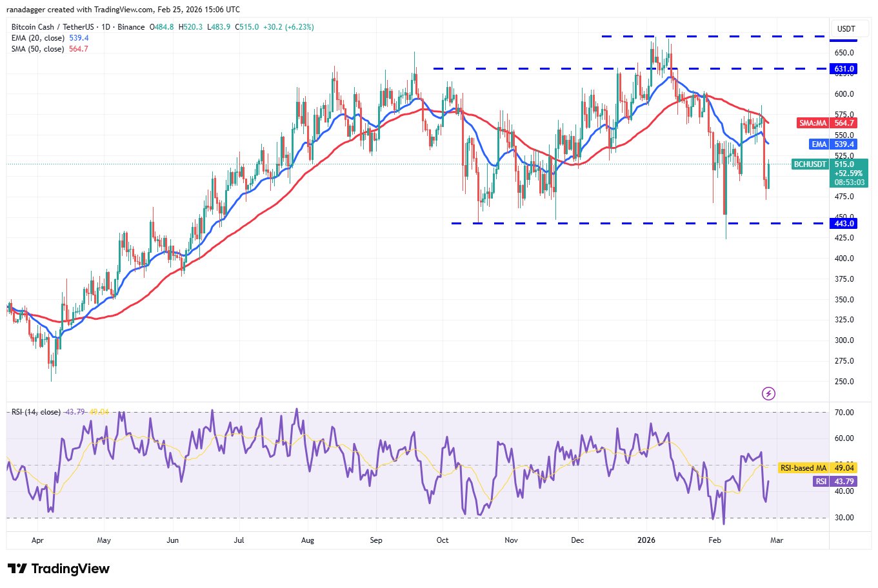This screenshot has height=588, width=878.
Task: Click Apr on the time axis
Action: 37,540
